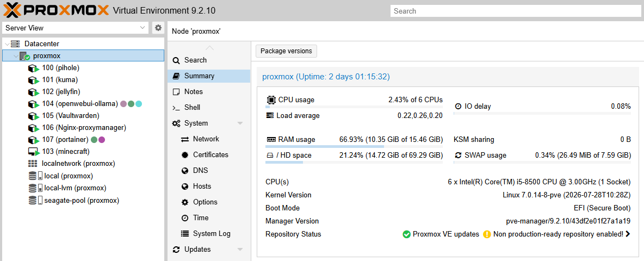This screenshot has width=644, height=261.
Task: Click the Non production-ready repository warning text
Action: tap(558, 234)
